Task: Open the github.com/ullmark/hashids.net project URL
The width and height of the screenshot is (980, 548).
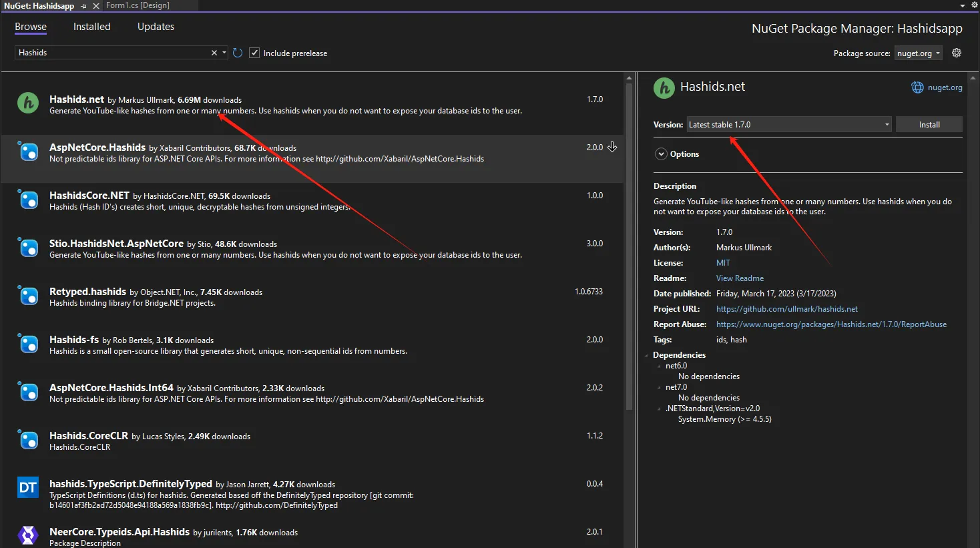Action: 787,309
